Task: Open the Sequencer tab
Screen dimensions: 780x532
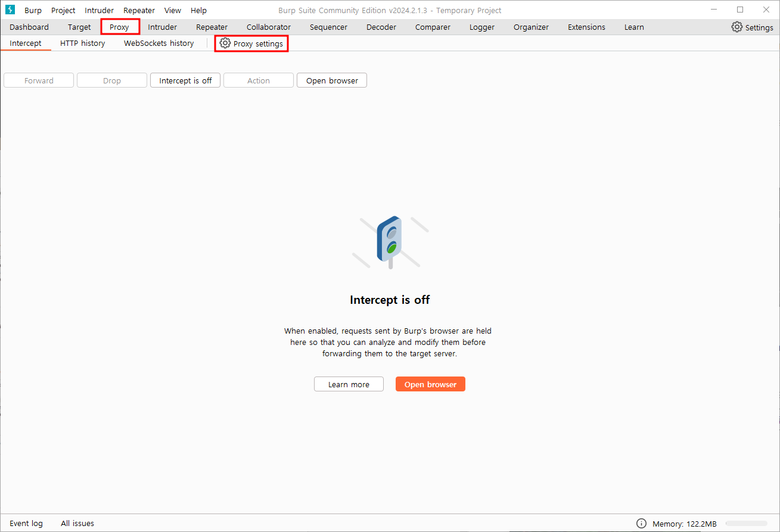Action: [328, 27]
